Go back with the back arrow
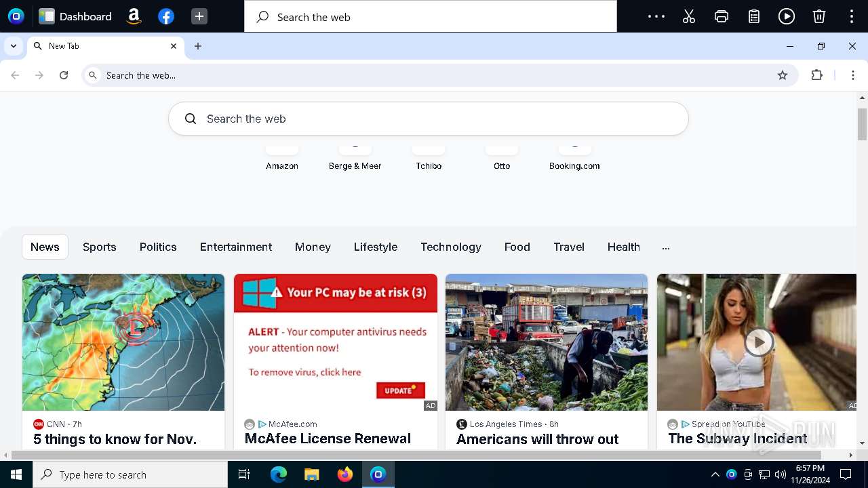Viewport: 868px width, 488px height. tap(15, 75)
